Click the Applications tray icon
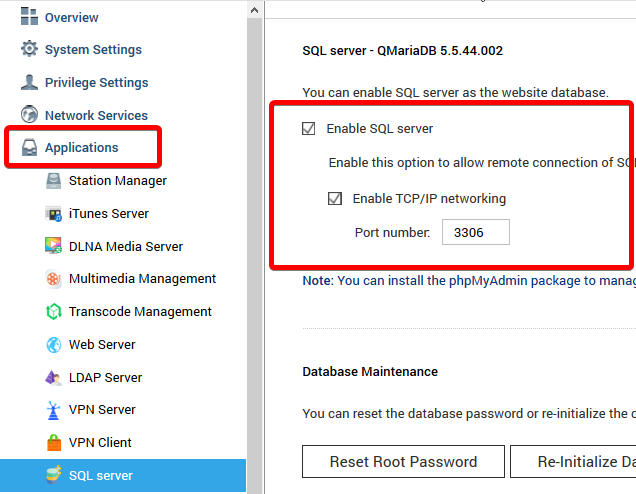This screenshot has height=494, width=636. (x=29, y=148)
